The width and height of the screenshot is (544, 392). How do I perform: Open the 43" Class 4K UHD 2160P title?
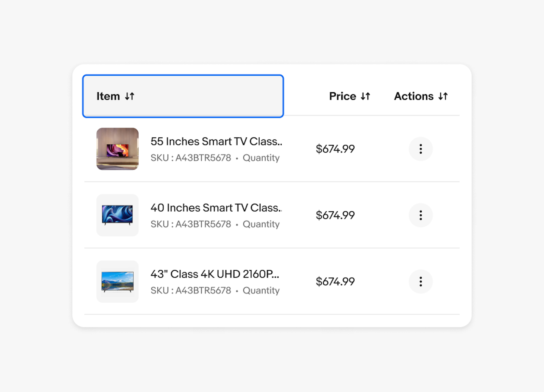pyautogui.click(x=215, y=274)
